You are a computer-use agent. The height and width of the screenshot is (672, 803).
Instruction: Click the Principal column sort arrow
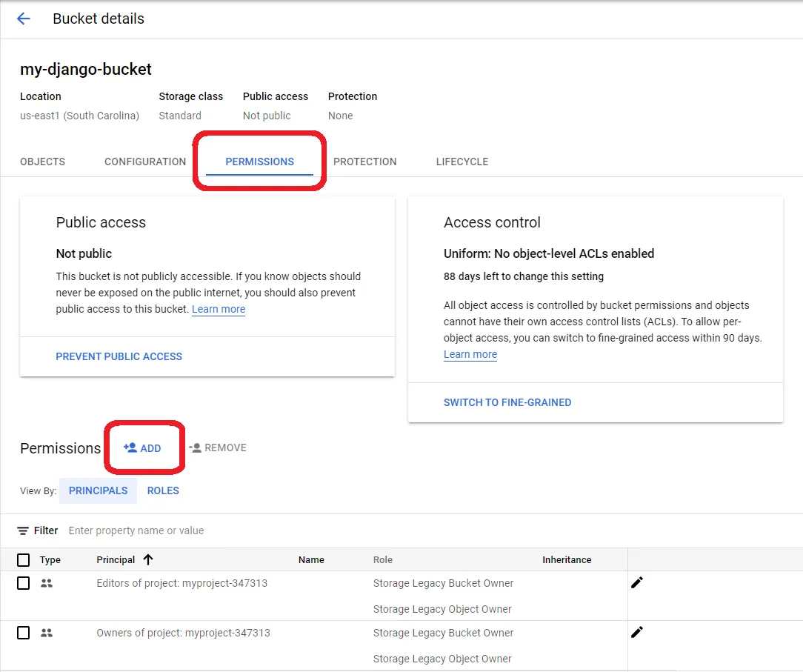pos(148,559)
